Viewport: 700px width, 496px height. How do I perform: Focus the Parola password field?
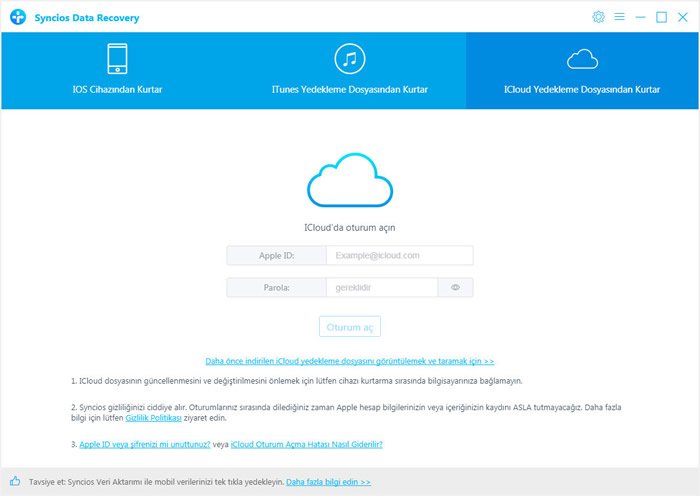point(382,288)
